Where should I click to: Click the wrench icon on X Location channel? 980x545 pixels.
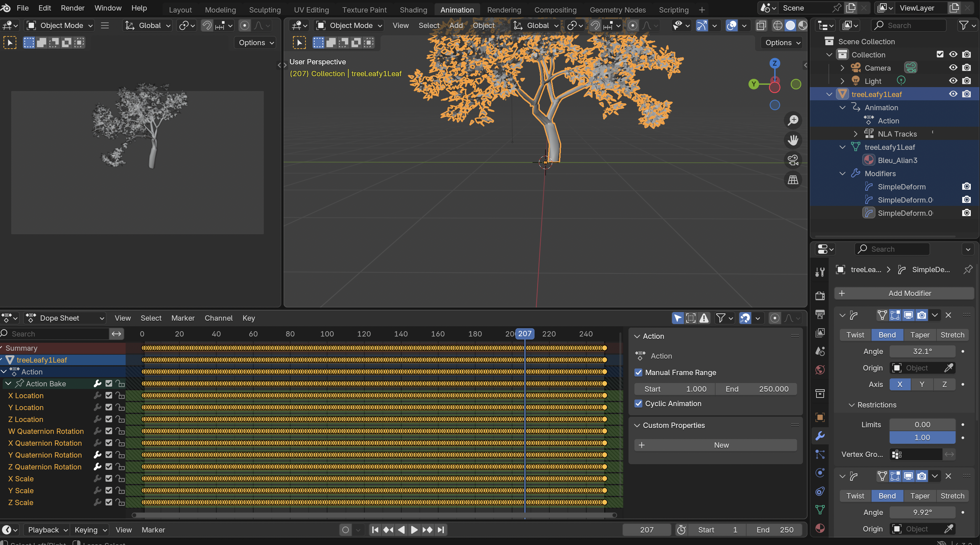[97, 396]
